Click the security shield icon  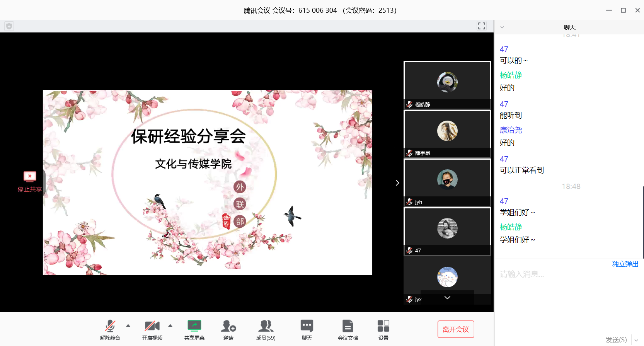pyautogui.click(x=9, y=26)
